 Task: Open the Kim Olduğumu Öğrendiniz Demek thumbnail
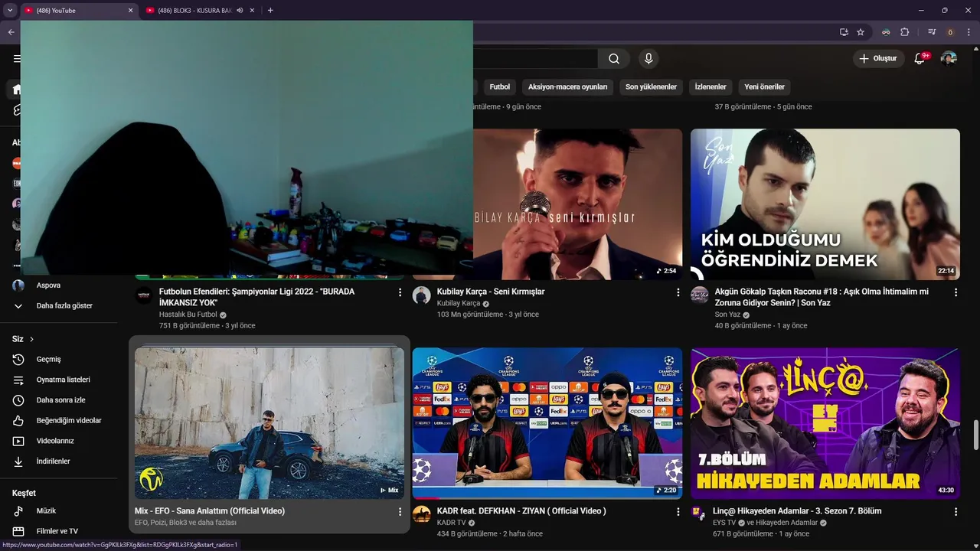point(825,204)
